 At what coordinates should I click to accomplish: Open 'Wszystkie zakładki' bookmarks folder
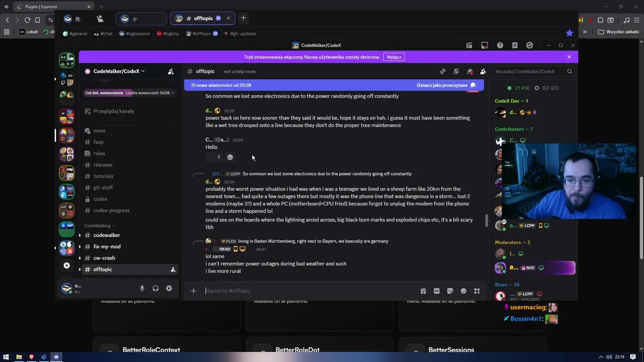pos(619,32)
